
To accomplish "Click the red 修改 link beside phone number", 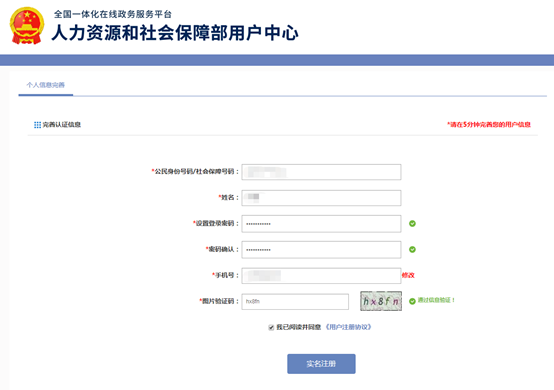I will pos(408,275).
